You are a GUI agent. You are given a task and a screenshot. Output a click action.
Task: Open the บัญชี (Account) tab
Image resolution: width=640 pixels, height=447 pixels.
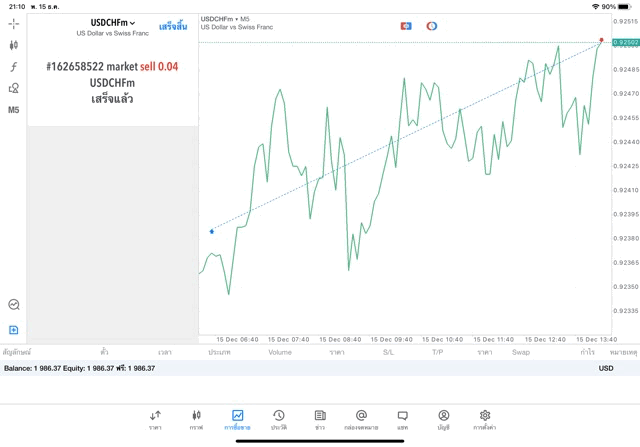(443, 419)
